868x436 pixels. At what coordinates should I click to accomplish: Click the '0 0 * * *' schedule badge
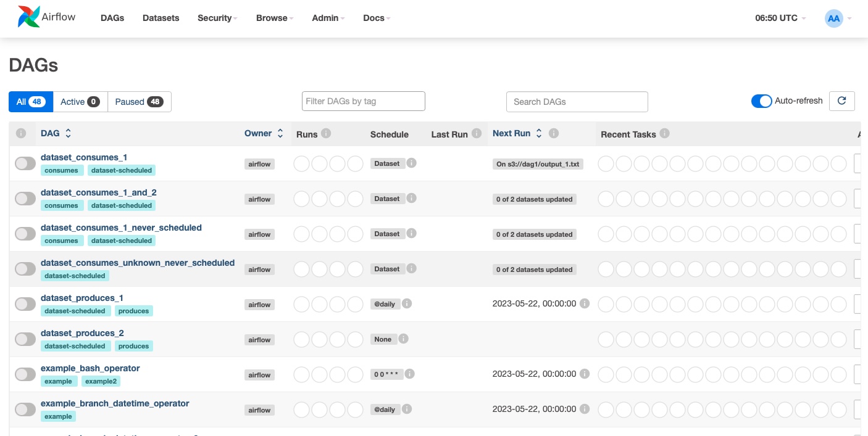386,374
